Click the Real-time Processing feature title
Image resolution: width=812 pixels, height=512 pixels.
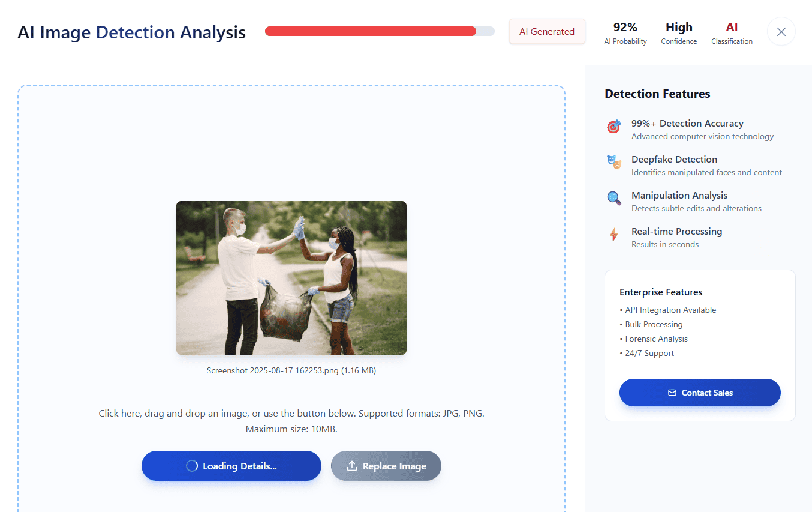[x=676, y=231]
